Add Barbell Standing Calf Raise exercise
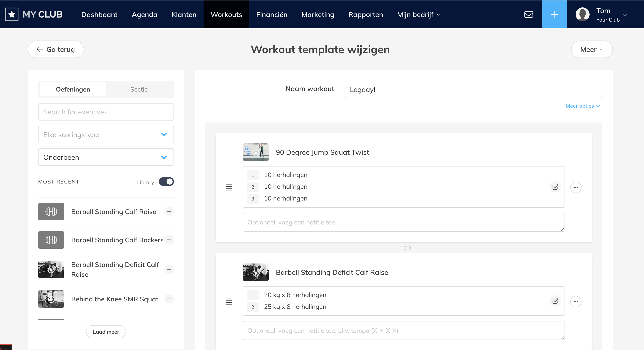This screenshot has width=644, height=350. (x=169, y=211)
